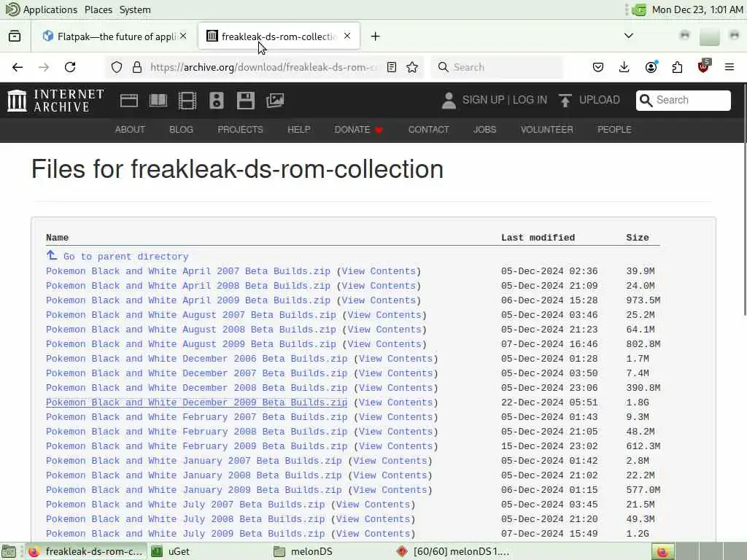Open the Firefox account icon
This screenshot has height=560, width=747.
coord(651,67)
